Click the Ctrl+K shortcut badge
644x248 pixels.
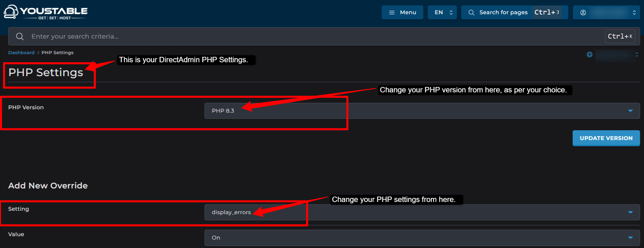[620, 36]
